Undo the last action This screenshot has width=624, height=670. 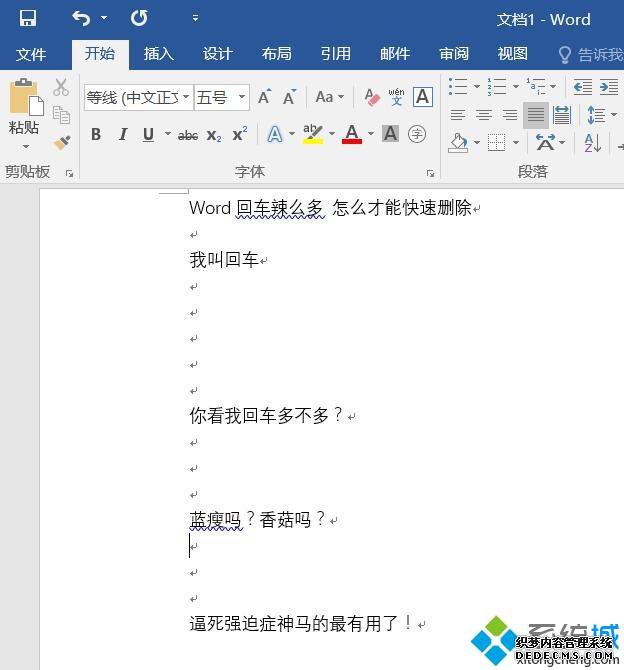coord(81,18)
